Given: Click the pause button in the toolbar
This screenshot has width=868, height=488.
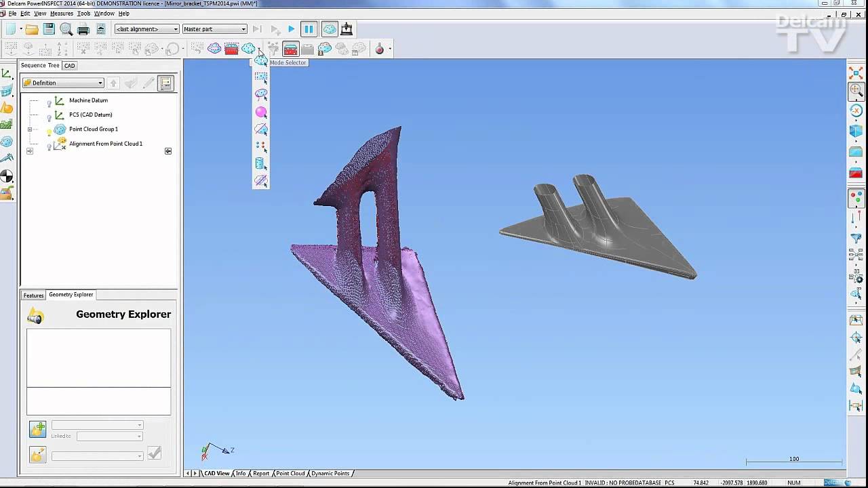Looking at the screenshot, I should click(309, 29).
